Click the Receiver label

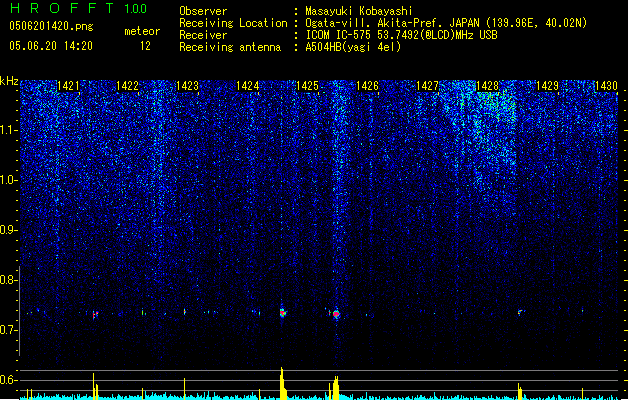click(203, 35)
